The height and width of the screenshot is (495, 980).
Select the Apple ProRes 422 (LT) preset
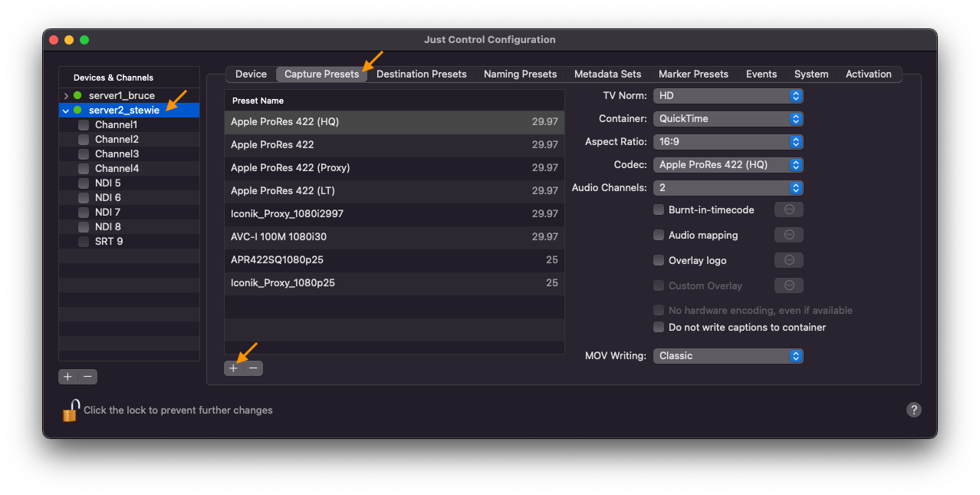394,191
